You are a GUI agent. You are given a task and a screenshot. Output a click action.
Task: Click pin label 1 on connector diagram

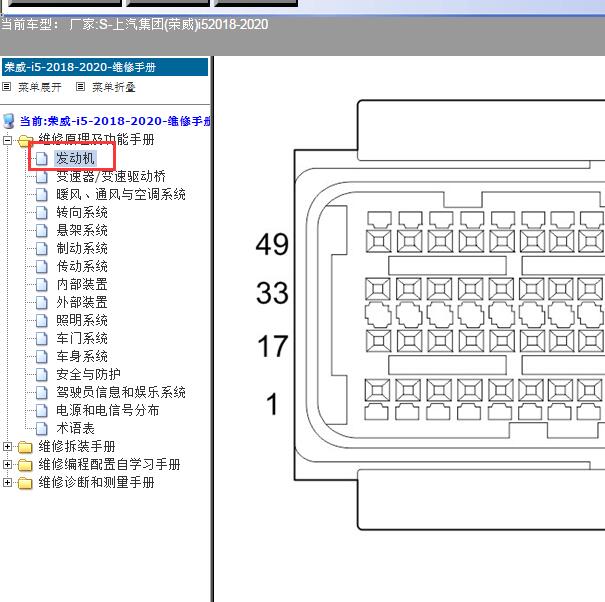pos(272,404)
